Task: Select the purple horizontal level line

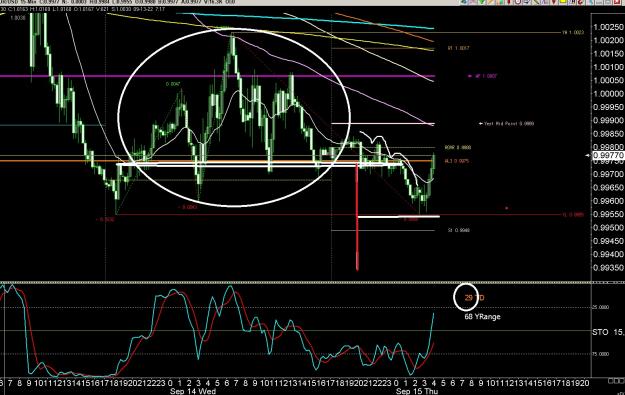Action: tap(217, 76)
